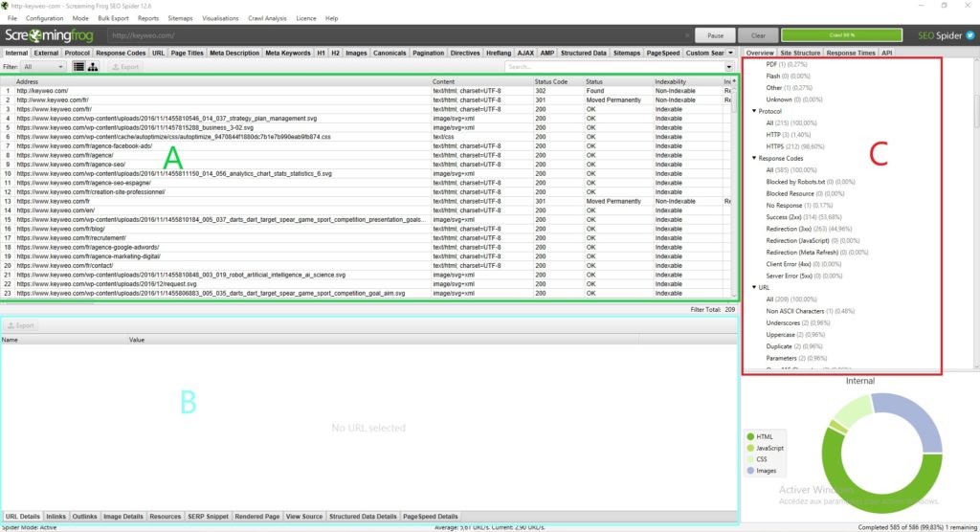This screenshot has height=532, width=980.
Task: Open the Configuration menu
Action: pyautogui.click(x=44, y=18)
